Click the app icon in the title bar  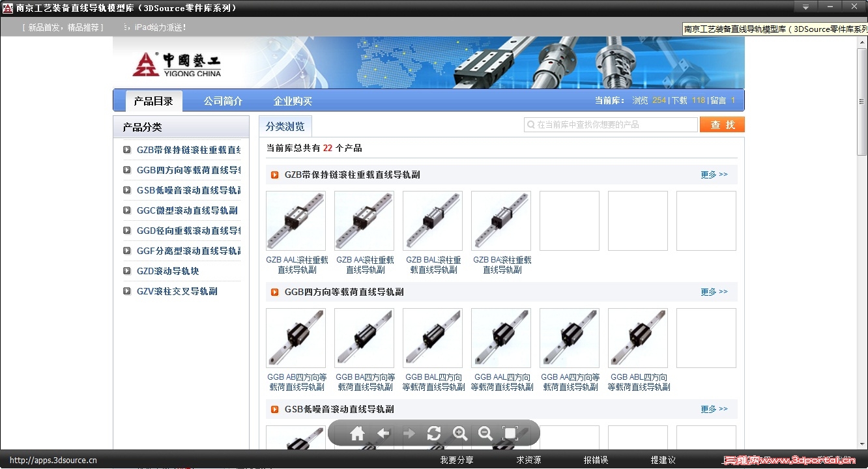[8, 8]
